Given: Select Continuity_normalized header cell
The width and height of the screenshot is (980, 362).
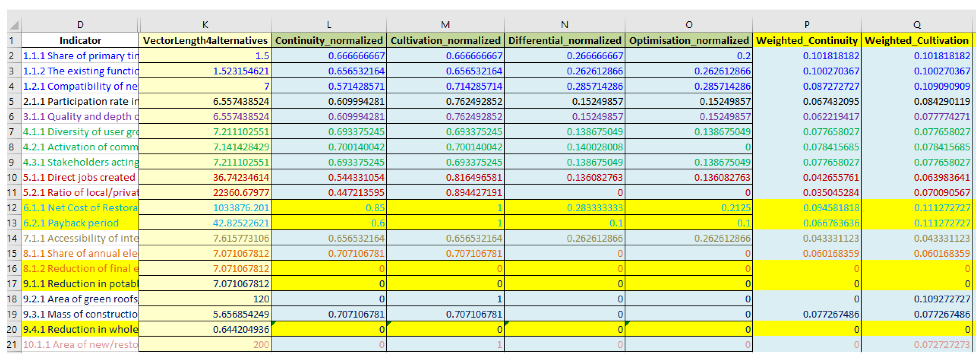Looking at the screenshot, I should (x=329, y=40).
